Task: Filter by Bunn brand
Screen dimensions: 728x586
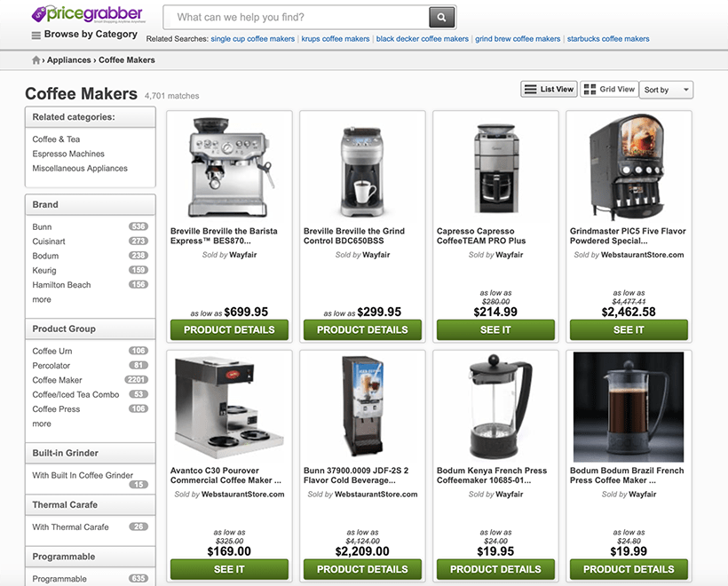Action: tap(42, 226)
